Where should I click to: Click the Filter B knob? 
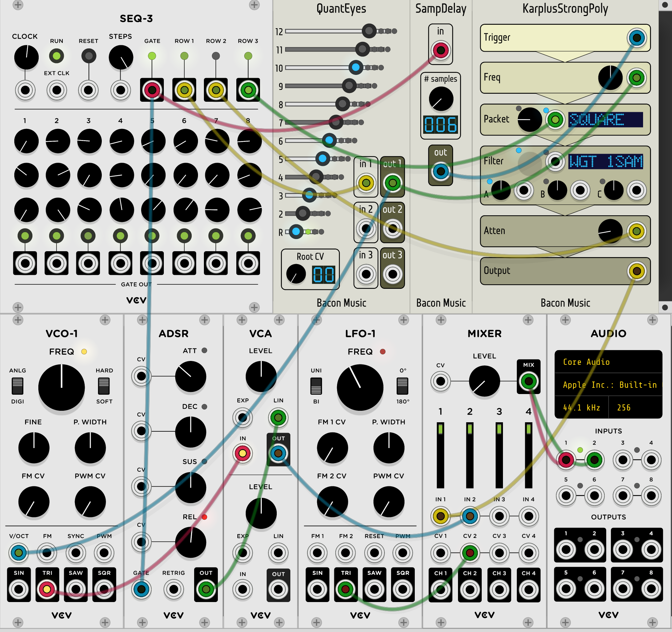point(557,190)
